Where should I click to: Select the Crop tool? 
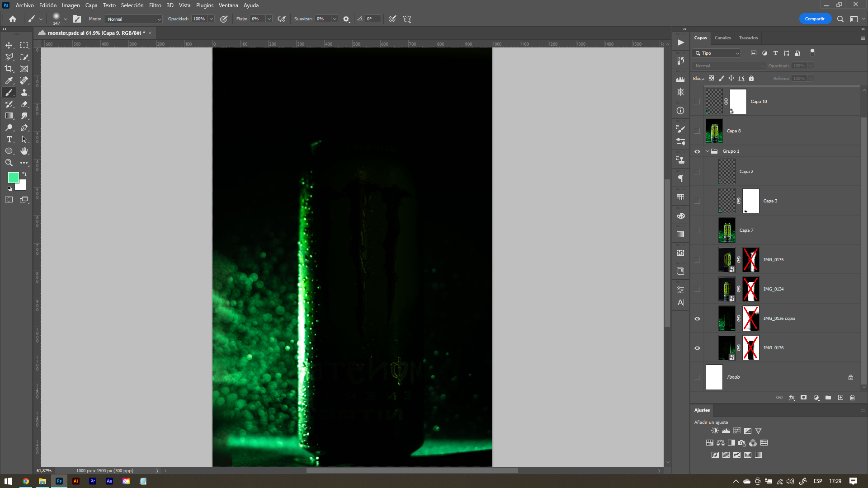coord(9,69)
